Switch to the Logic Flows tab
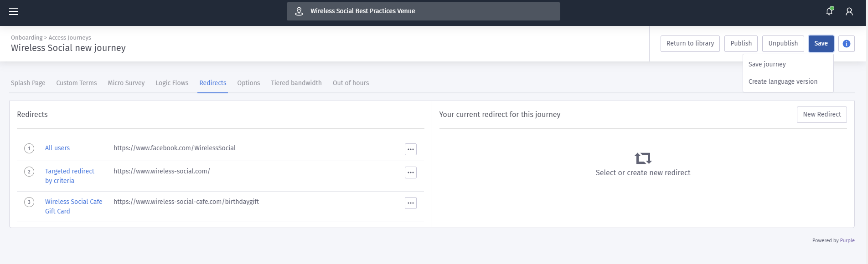This screenshot has height=264, width=868. [172, 83]
